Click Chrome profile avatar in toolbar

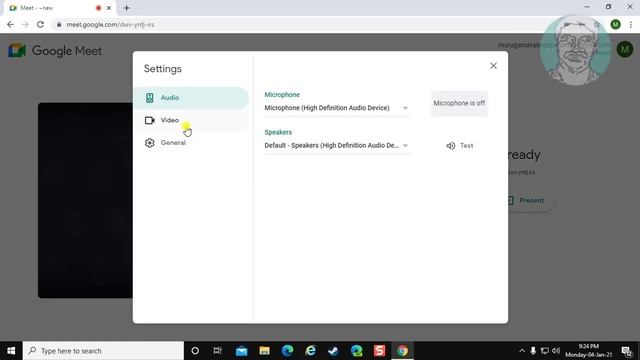[x=616, y=24]
